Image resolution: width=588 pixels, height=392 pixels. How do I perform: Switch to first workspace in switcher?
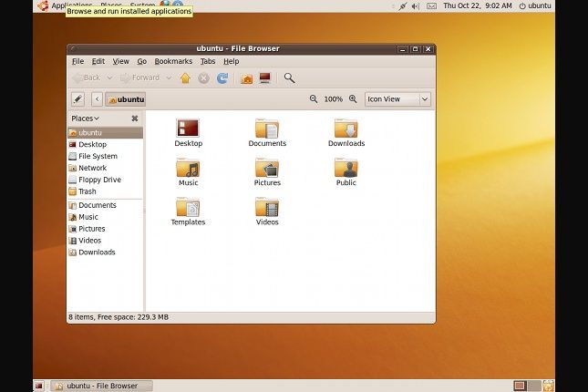520,386
